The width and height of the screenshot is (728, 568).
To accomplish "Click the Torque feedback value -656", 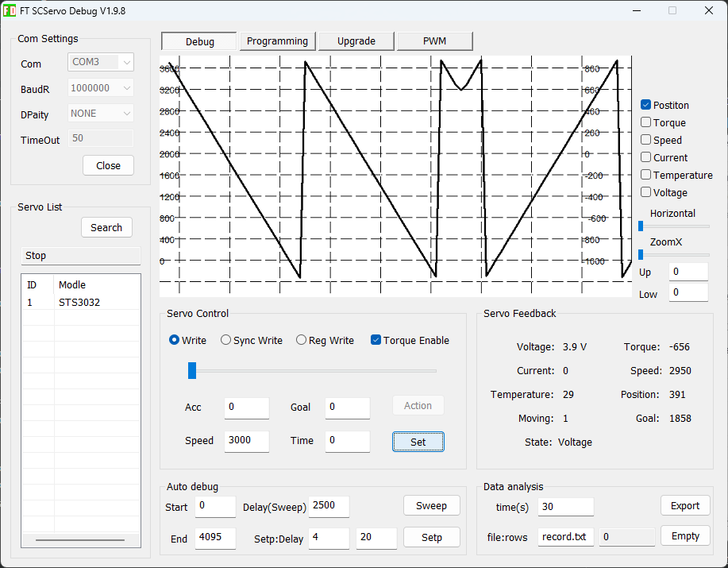I will click(x=680, y=347).
